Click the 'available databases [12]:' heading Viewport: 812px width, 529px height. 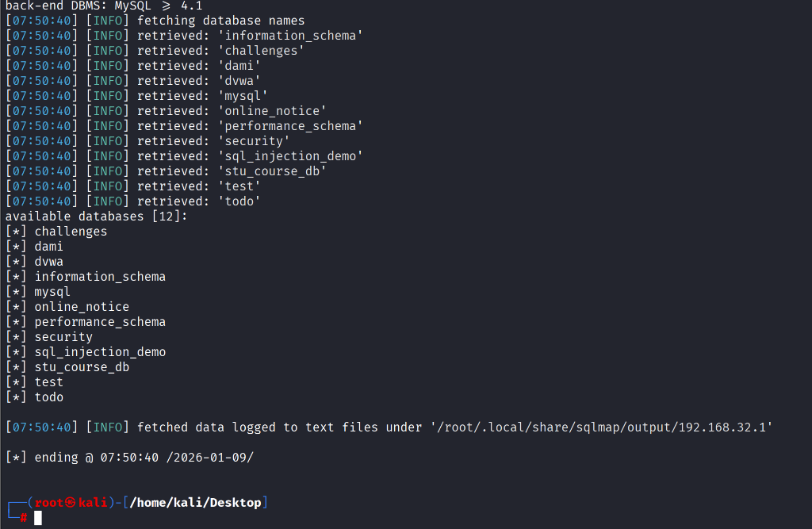pos(97,217)
